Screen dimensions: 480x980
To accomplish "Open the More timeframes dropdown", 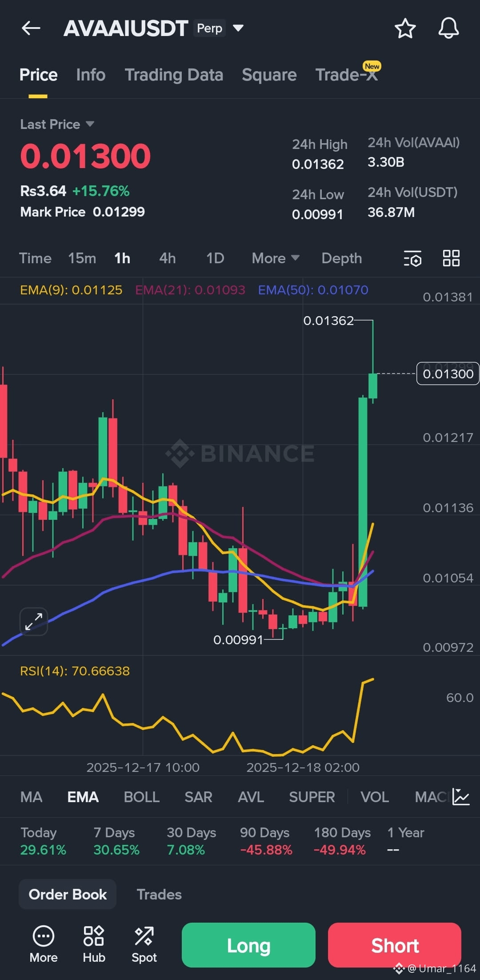I will 276,258.
